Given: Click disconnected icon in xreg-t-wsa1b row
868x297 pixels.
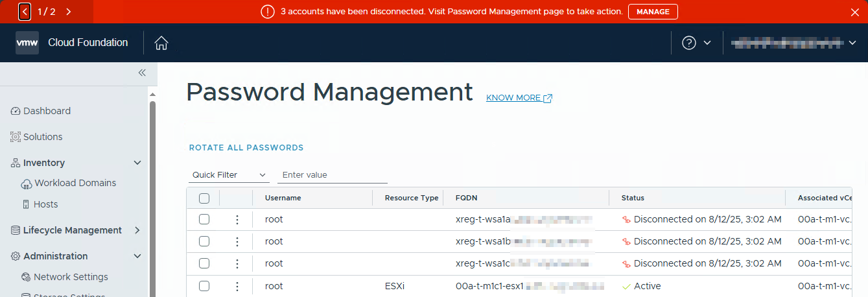Looking at the screenshot, I should (x=626, y=242).
